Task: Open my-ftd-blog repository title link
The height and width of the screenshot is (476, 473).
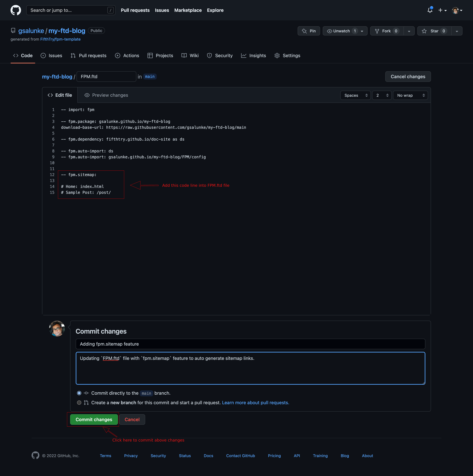Action: pos(67,31)
